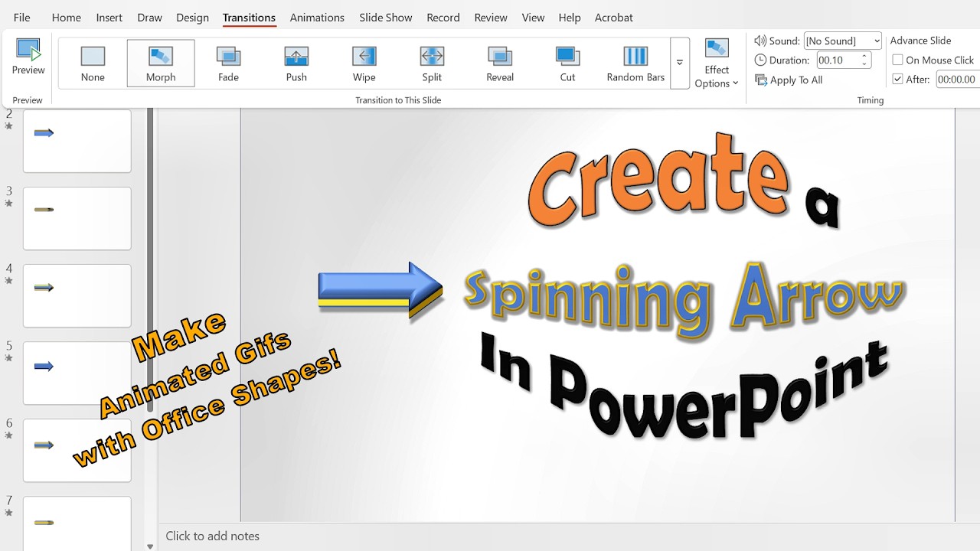Select slide 6 thumbnail

click(x=77, y=450)
